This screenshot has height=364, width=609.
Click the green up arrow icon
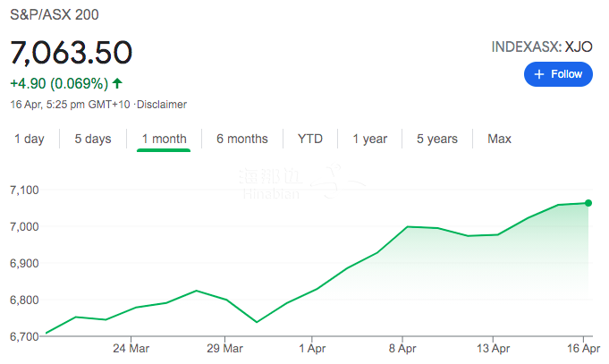click(x=117, y=83)
